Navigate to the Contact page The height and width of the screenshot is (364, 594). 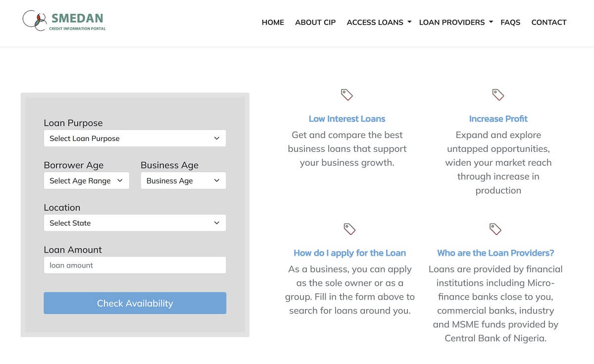[549, 22]
